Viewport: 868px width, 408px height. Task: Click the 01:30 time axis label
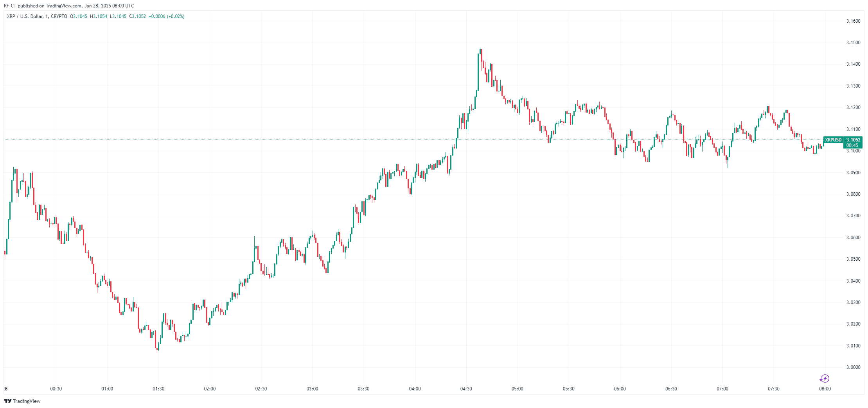click(x=158, y=389)
